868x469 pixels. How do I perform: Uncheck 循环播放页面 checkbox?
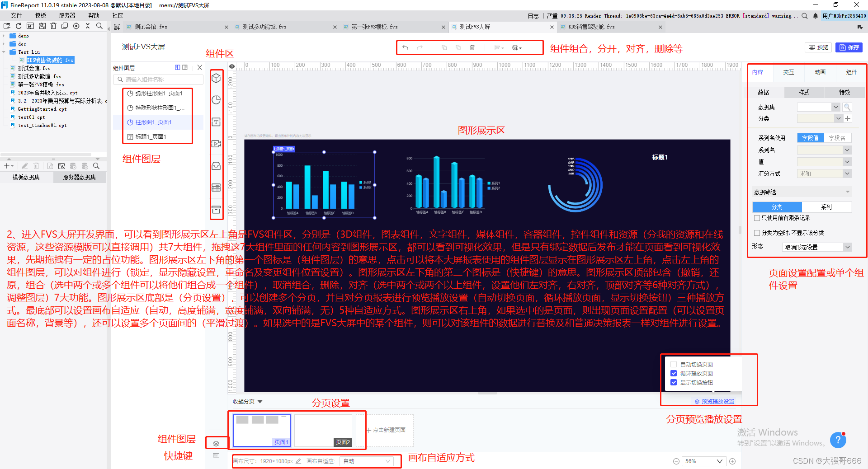674,373
